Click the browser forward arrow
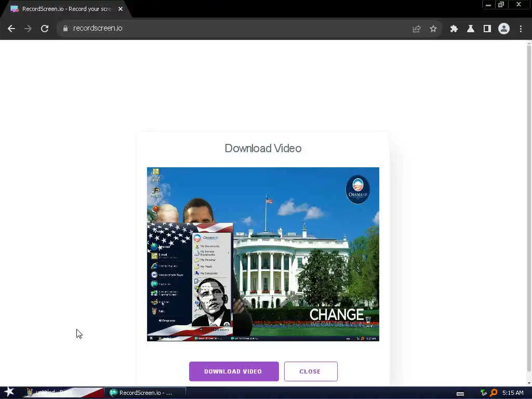Image resolution: width=532 pixels, height=399 pixels. tap(28, 29)
